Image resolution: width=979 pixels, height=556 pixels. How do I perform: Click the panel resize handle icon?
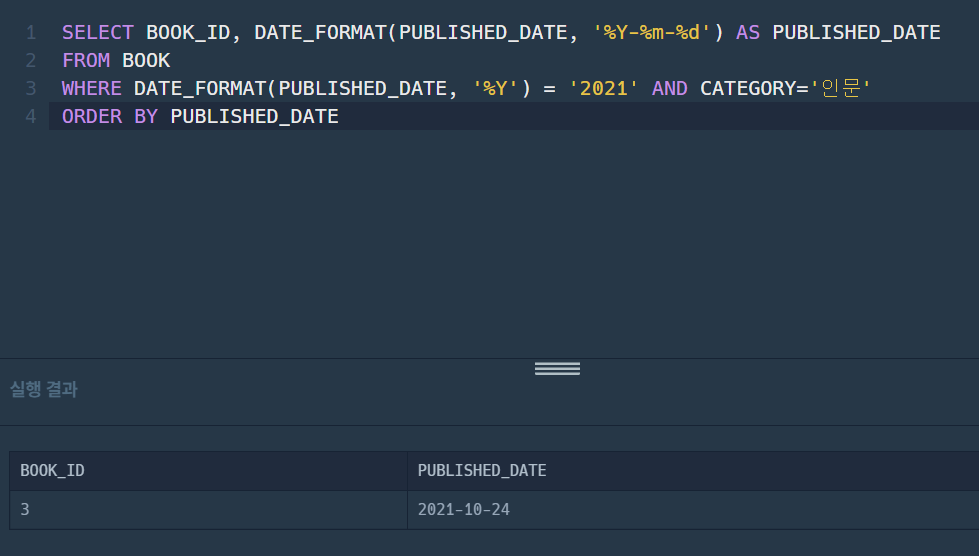(557, 369)
